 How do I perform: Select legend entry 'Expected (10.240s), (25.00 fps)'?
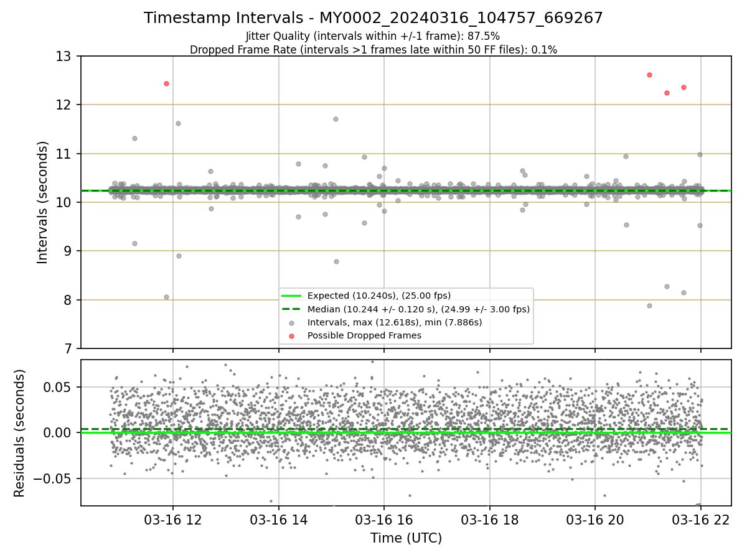[379, 296]
